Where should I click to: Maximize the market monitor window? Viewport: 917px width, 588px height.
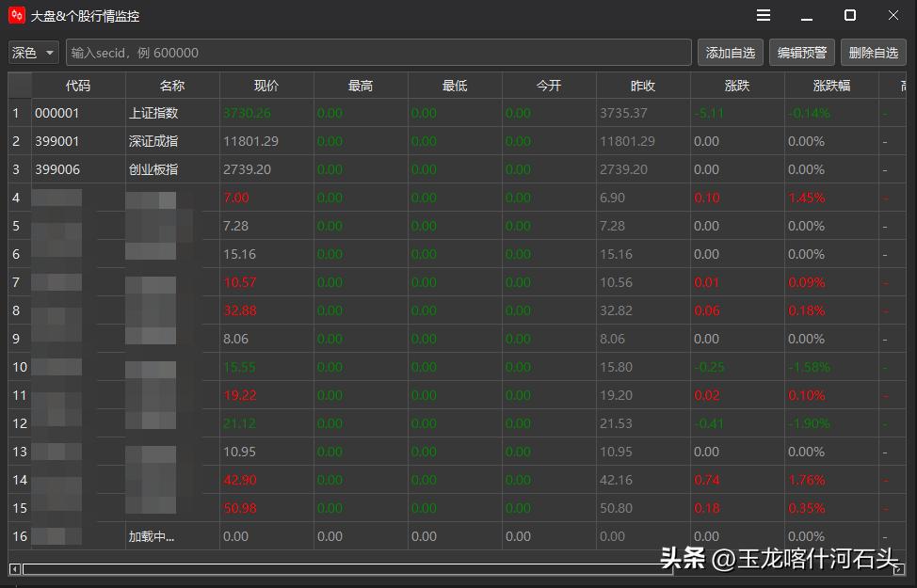point(850,15)
